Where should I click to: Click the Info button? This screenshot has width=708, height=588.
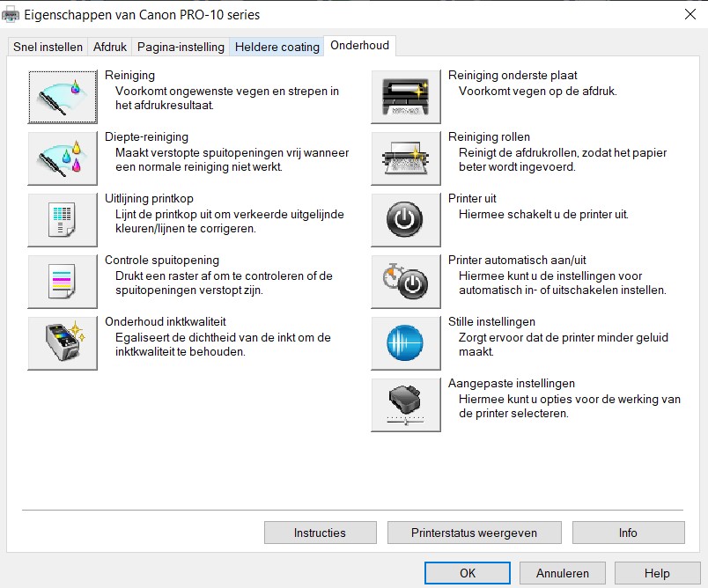[628, 533]
